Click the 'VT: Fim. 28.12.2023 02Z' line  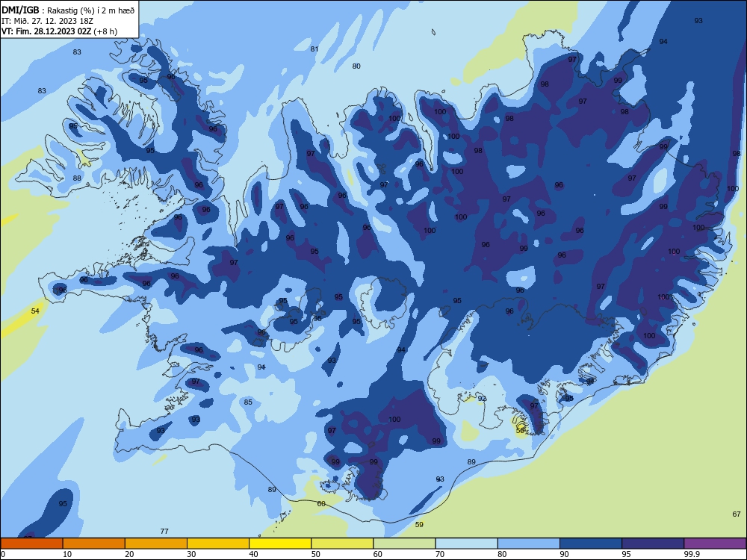46,31
